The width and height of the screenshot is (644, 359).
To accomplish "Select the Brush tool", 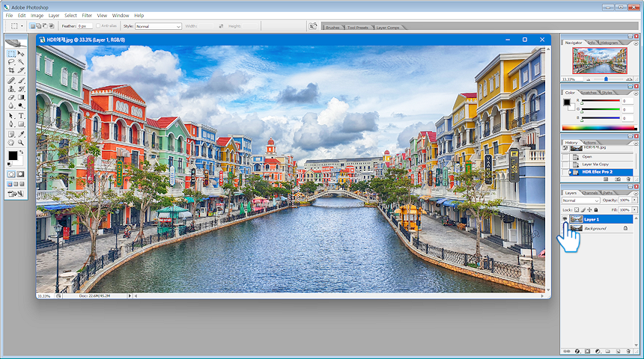I will (21, 81).
